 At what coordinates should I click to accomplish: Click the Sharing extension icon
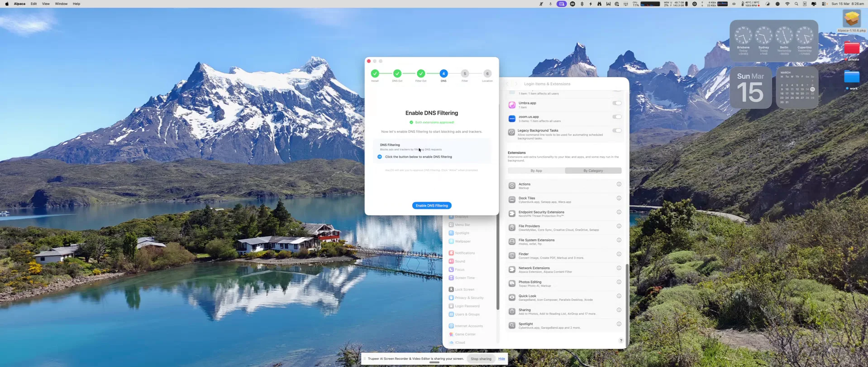point(512,312)
